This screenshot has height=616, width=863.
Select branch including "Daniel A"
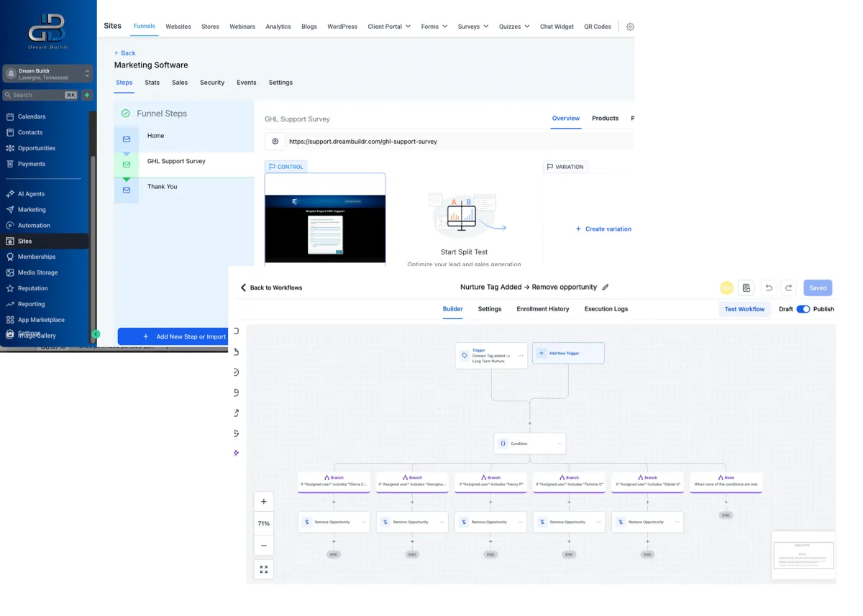click(x=647, y=482)
